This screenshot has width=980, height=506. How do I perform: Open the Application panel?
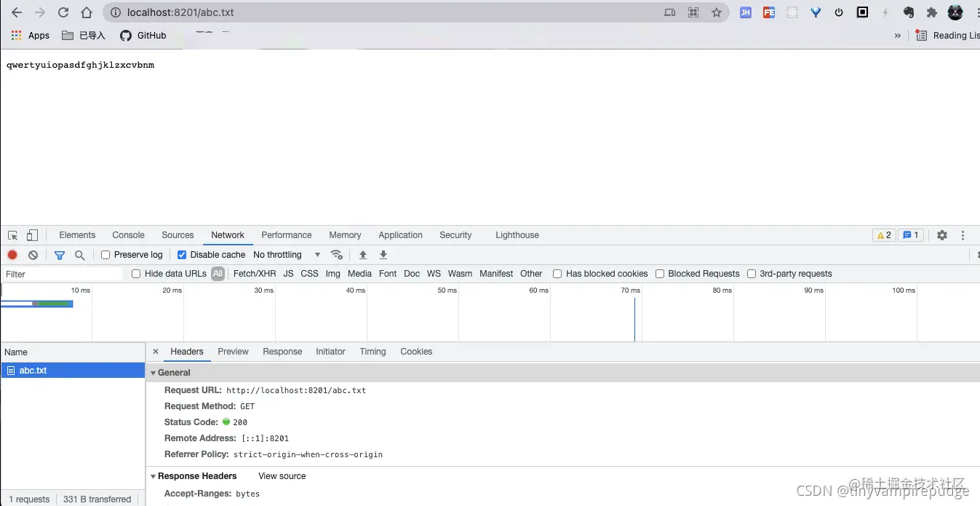coord(400,235)
